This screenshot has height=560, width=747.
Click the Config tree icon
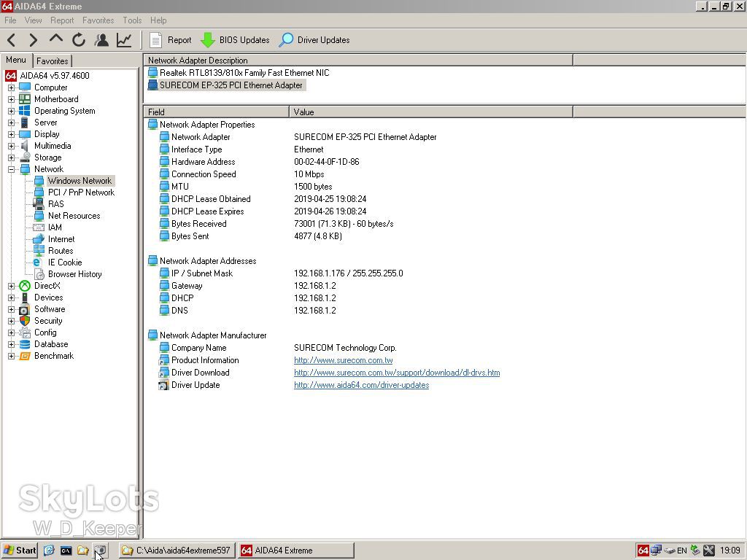pyautogui.click(x=25, y=332)
